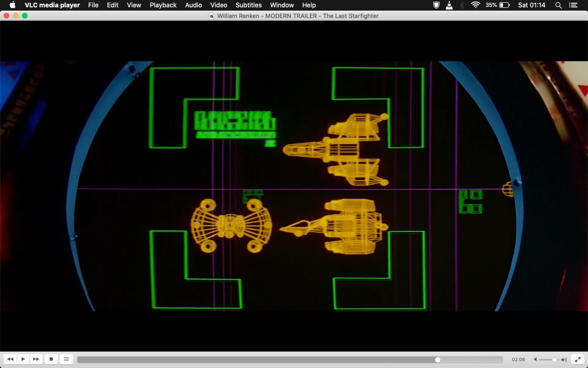This screenshot has height=368, width=588.
Task: Seek by clicking the timeline progress bar
Action: click(290, 359)
